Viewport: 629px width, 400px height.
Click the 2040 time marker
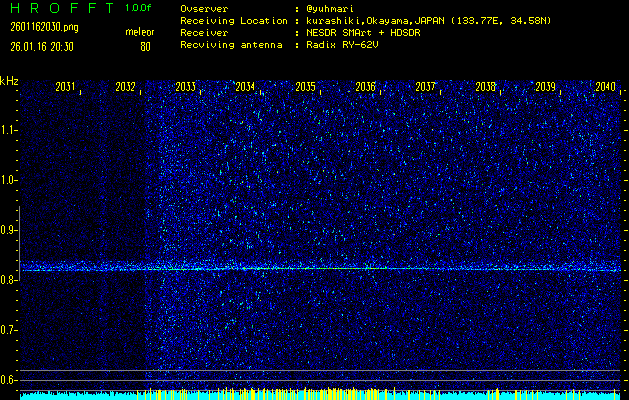coord(604,88)
